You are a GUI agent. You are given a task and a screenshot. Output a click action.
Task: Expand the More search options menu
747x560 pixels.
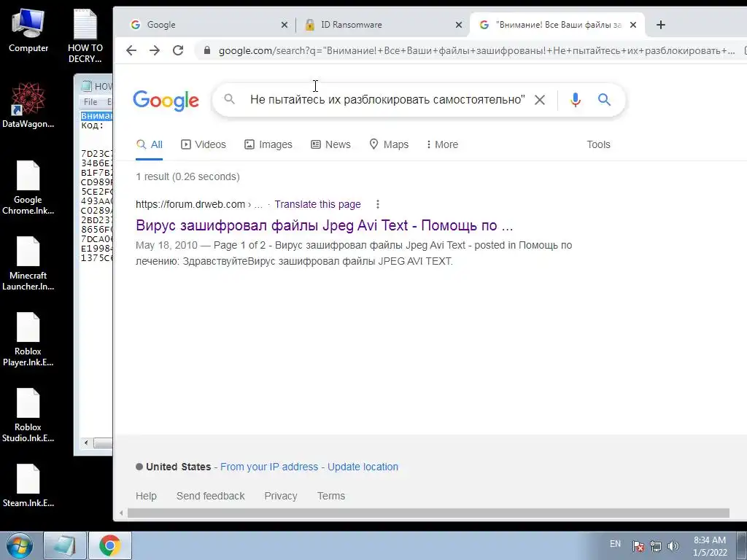coord(442,144)
